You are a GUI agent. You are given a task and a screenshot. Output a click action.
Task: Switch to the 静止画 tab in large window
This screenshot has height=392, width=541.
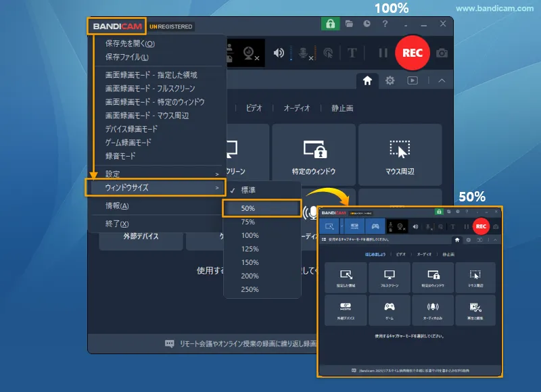coord(342,108)
